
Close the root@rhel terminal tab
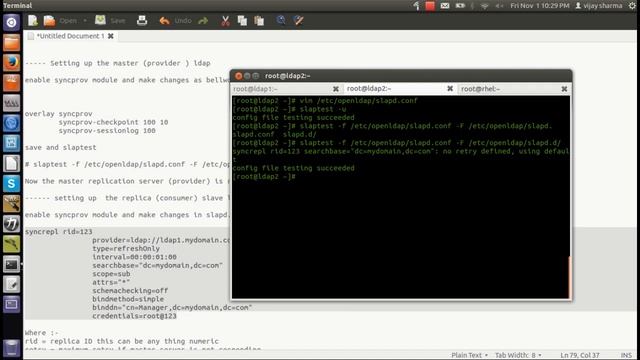pyautogui.click(x=564, y=89)
